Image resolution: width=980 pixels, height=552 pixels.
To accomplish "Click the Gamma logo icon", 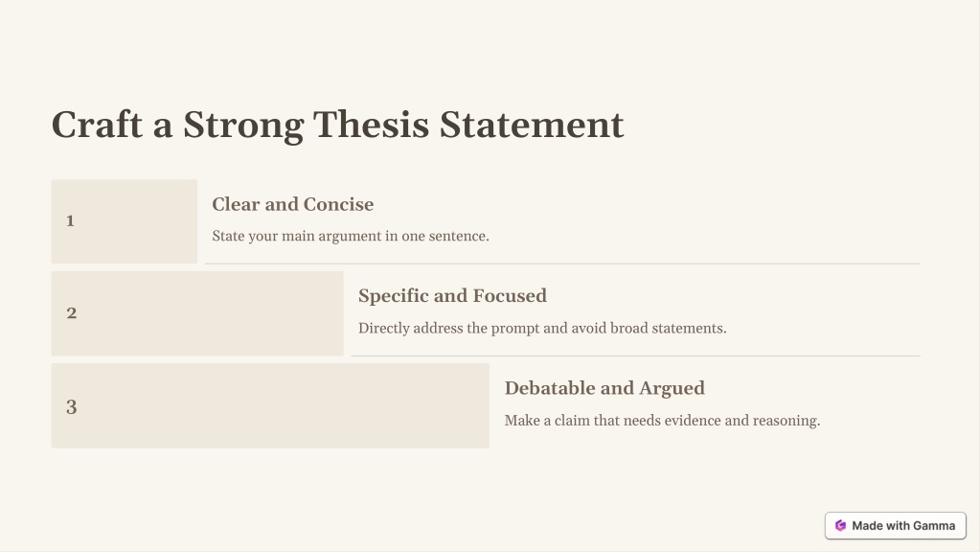I will (840, 526).
